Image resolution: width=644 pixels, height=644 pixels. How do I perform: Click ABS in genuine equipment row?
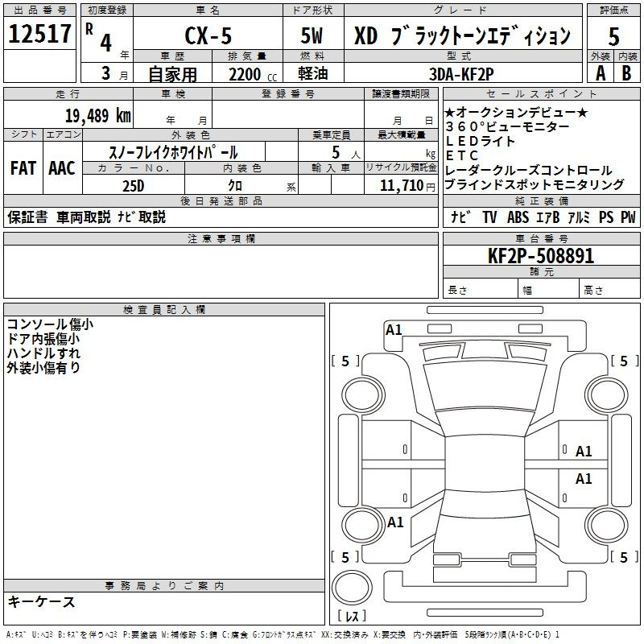(x=518, y=217)
